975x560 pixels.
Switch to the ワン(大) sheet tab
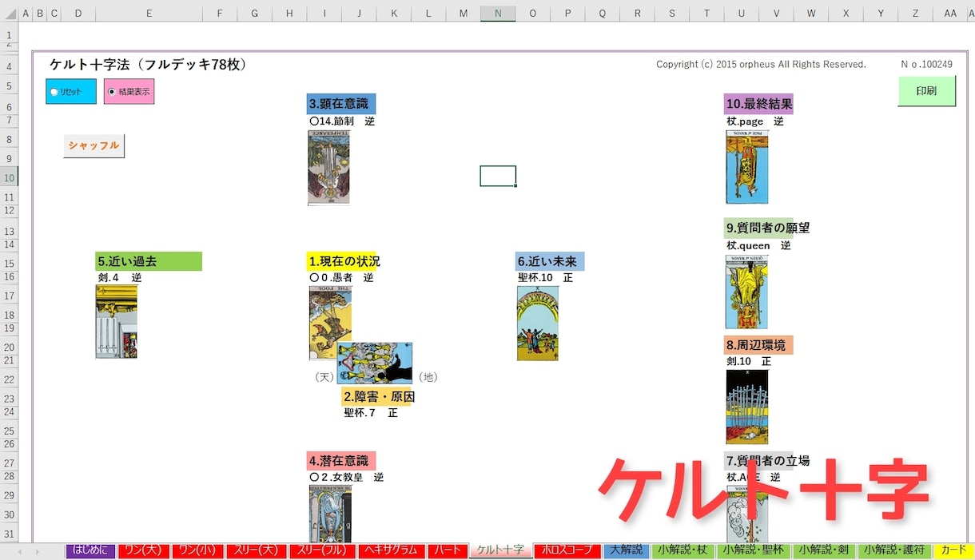click(x=144, y=550)
